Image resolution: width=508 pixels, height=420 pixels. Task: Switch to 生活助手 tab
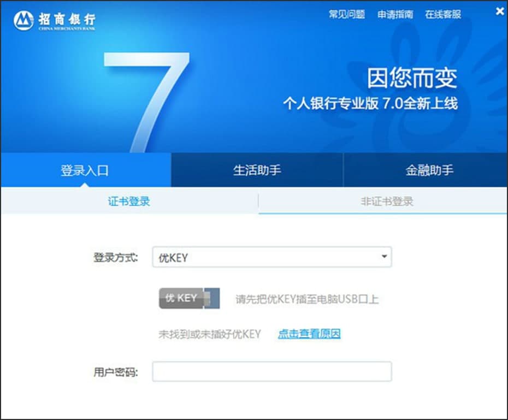[x=257, y=170]
